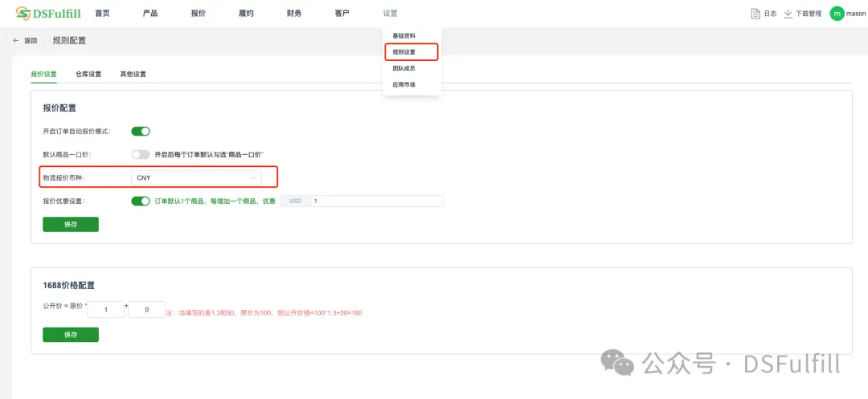This screenshot has width=868, height=399.
Task: Open the 设置 top menu
Action: 390,14
